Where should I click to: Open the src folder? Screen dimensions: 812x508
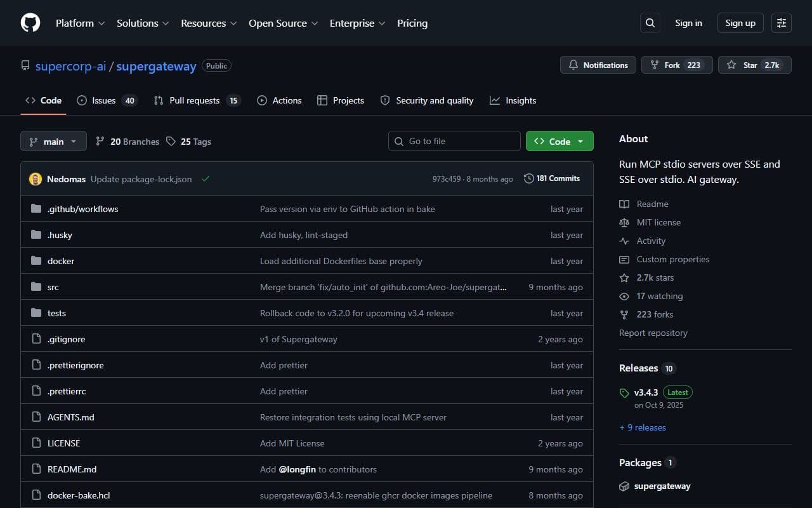tap(53, 287)
